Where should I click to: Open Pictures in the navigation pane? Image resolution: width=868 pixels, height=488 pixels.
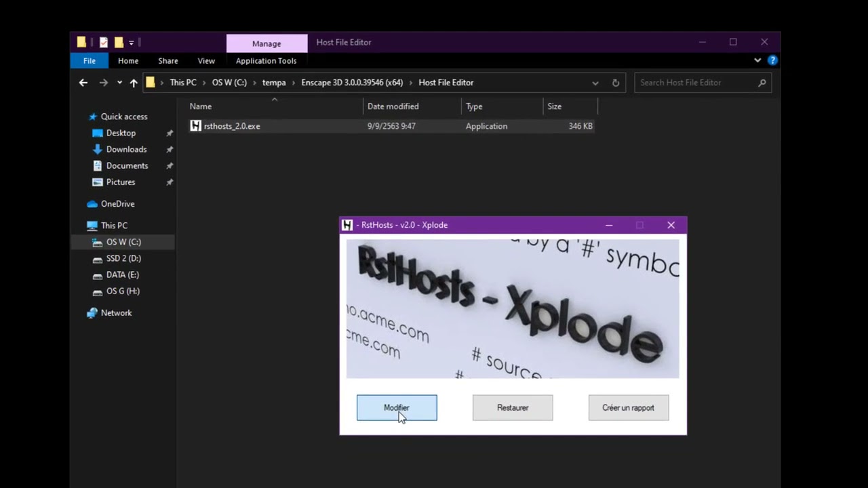click(x=121, y=182)
